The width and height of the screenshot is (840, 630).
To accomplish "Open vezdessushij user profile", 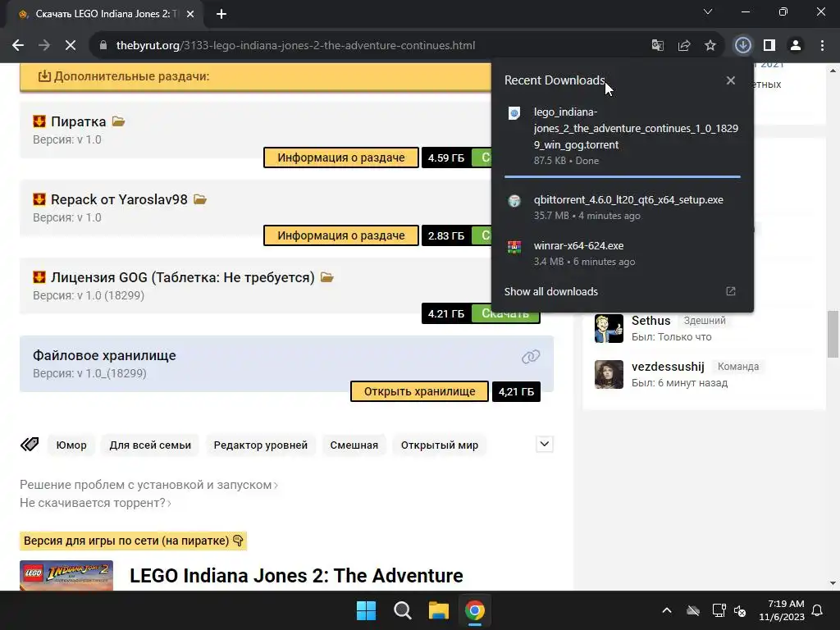I will pos(668,367).
